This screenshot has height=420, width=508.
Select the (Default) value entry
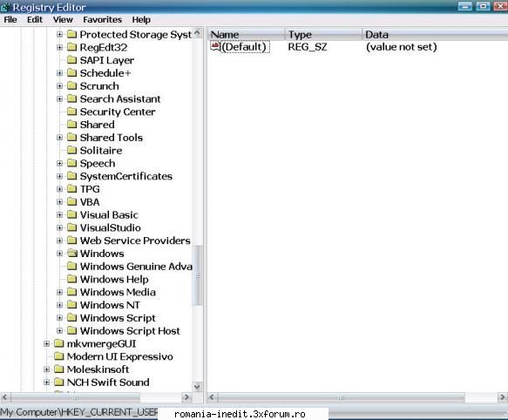(244, 47)
